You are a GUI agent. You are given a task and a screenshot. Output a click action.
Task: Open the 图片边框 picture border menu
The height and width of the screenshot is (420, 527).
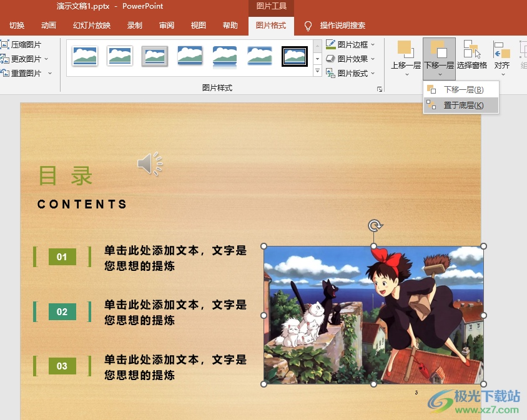click(350, 44)
